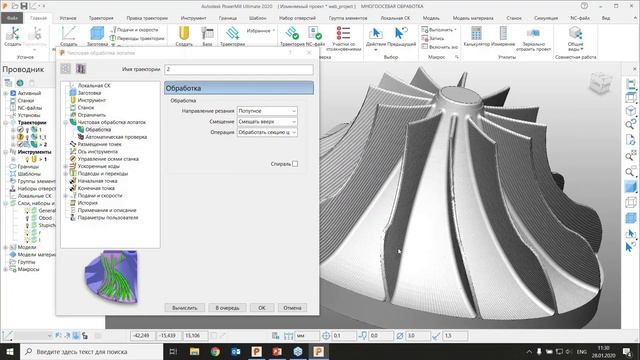Select Ось инструмента in the dialog tree
Viewport: 640px width, 360px height.
coord(98,151)
